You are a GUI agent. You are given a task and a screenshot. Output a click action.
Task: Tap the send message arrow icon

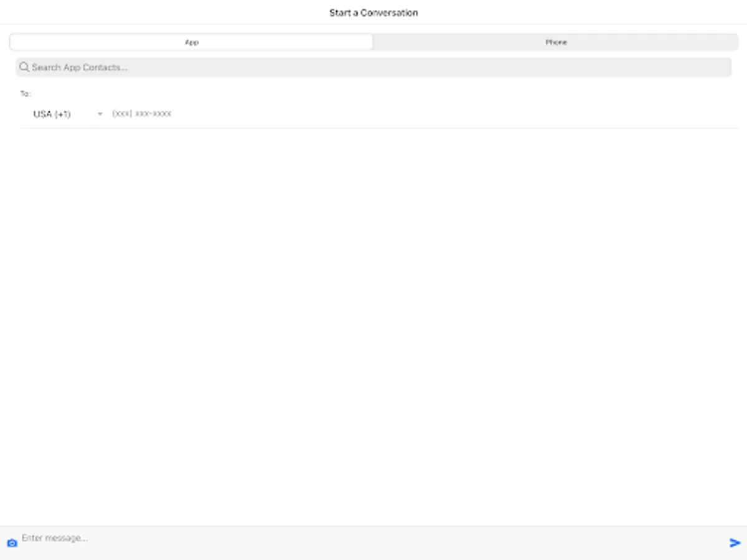click(735, 542)
